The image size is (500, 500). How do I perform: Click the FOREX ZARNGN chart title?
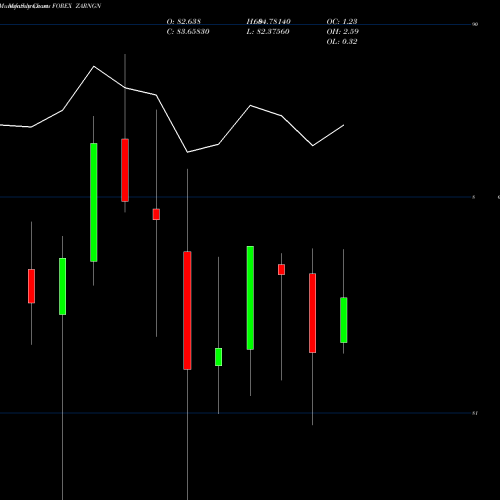pos(77,6)
